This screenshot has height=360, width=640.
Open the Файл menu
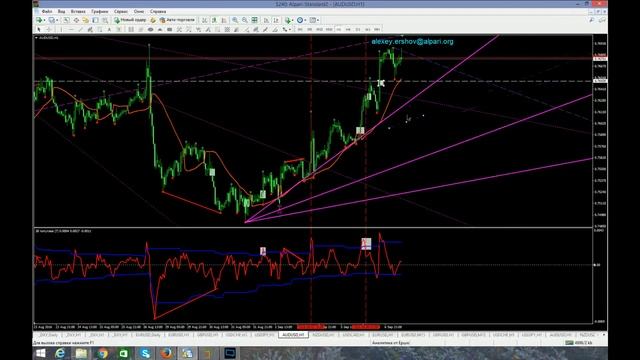[47, 11]
